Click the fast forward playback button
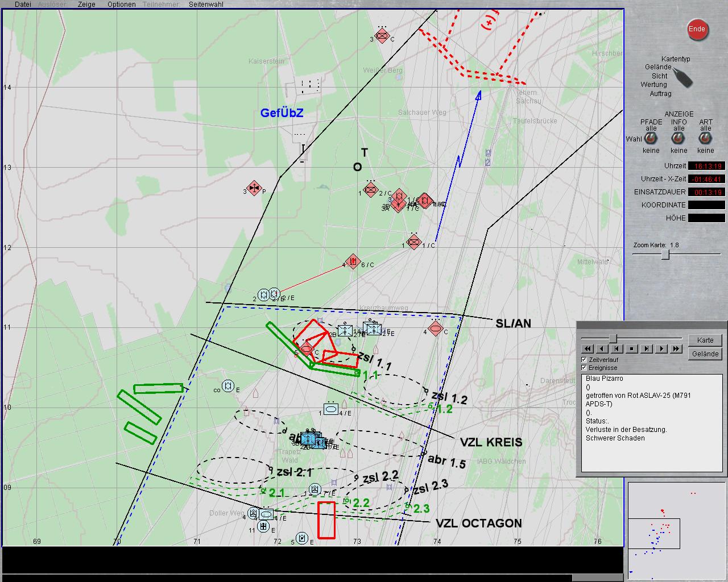728x582 pixels. (x=676, y=348)
